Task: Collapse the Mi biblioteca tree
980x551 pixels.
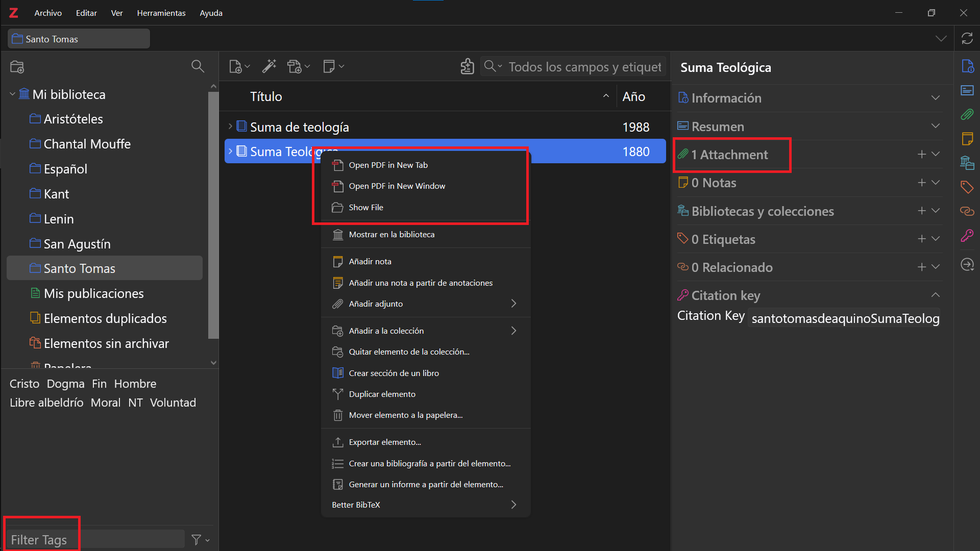Action: point(12,94)
